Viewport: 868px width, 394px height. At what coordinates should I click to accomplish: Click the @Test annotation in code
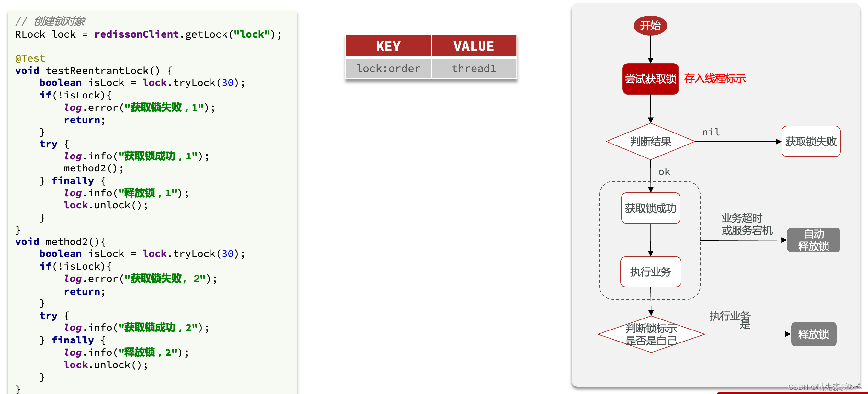(x=30, y=58)
